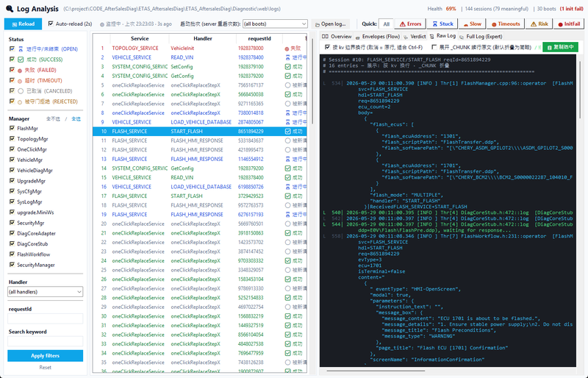
Task: Click the Health 69% indicator
Action: pyautogui.click(x=442, y=9)
